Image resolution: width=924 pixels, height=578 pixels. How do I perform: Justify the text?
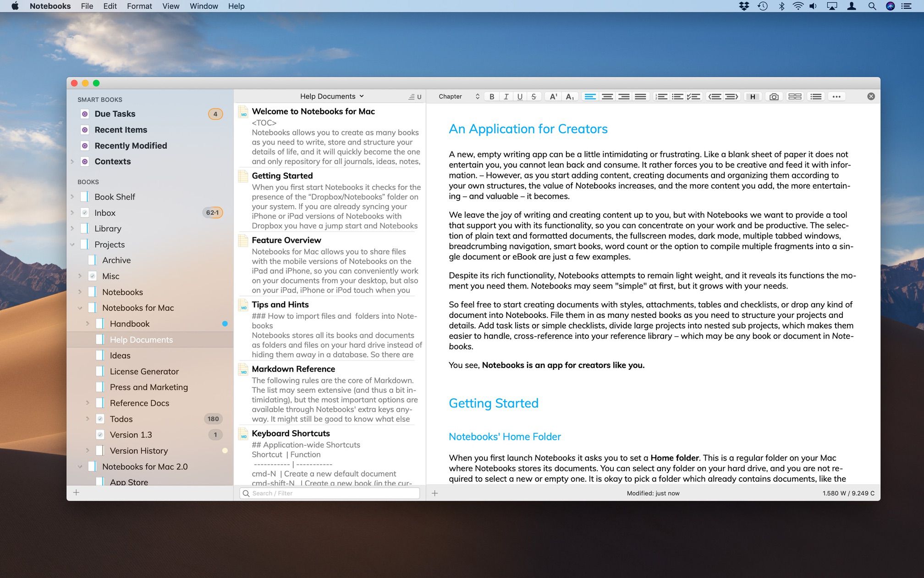(x=640, y=96)
